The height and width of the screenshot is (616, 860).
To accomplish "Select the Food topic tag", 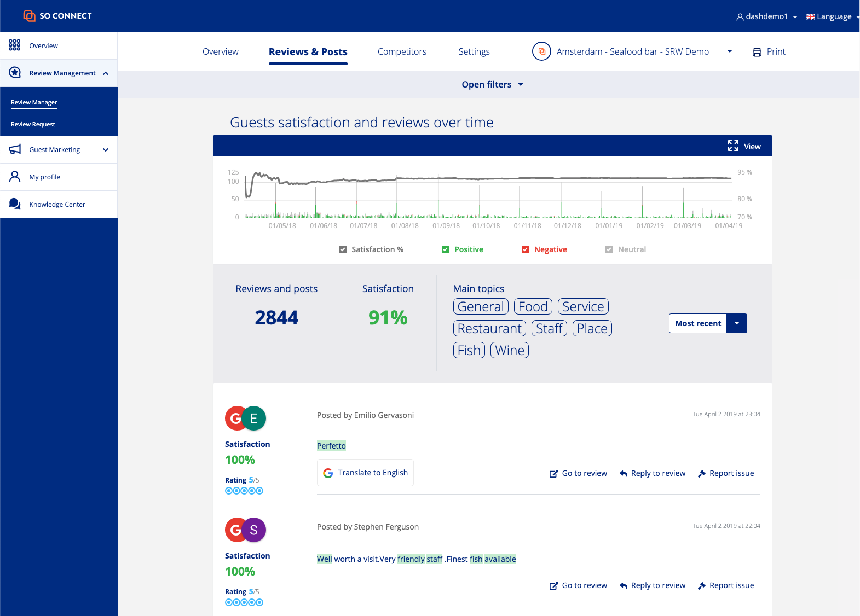I will tap(533, 307).
